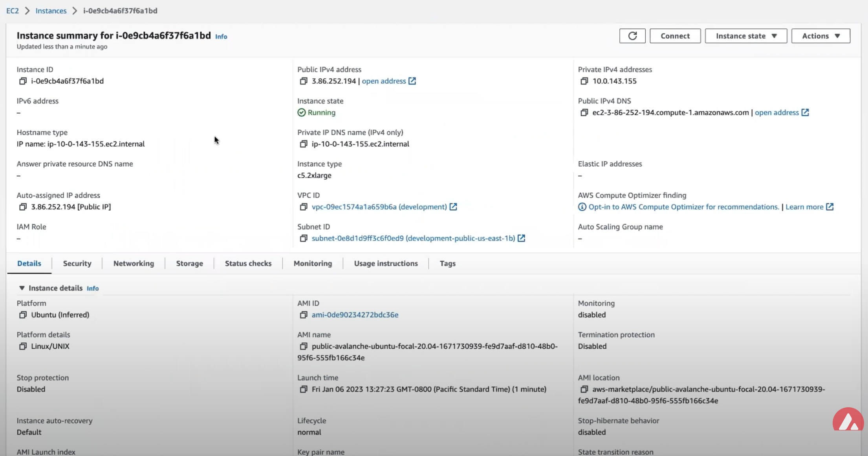Screen dimensions: 868x456
Task: Go to Instances in breadcrumb
Action: (x=51, y=11)
